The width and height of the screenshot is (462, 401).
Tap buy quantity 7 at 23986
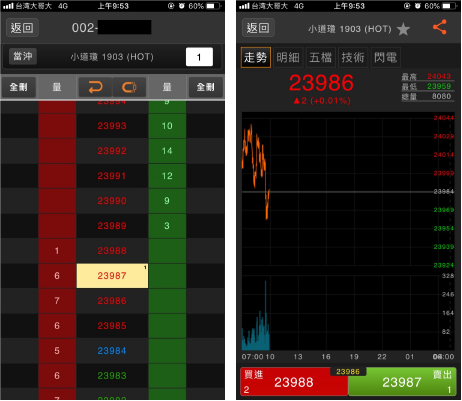57,301
